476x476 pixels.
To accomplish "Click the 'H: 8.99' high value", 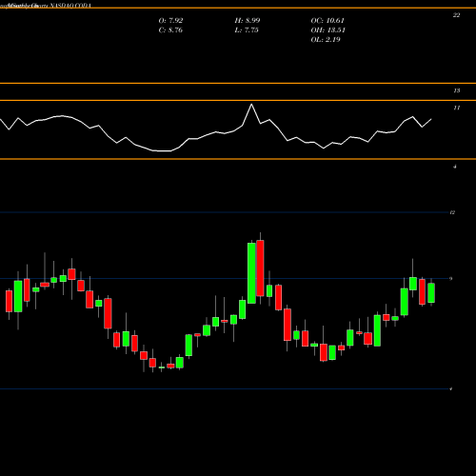I will point(248,21).
